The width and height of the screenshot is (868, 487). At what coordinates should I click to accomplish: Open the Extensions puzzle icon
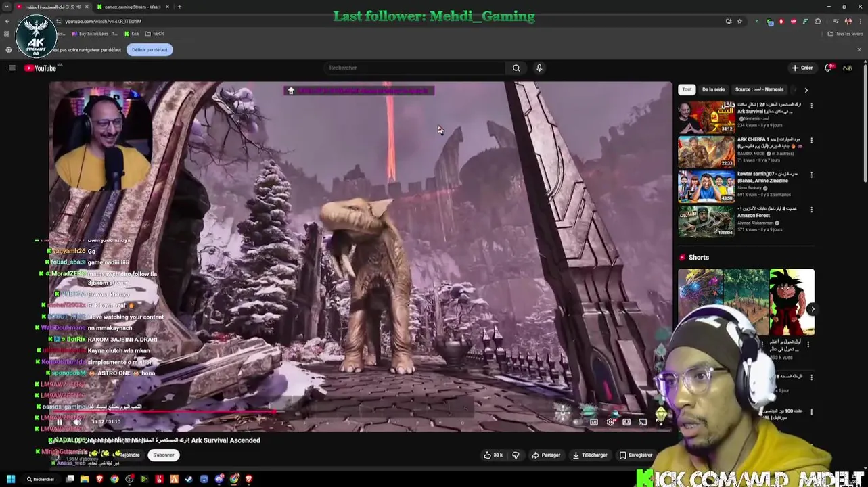click(818, 22)
